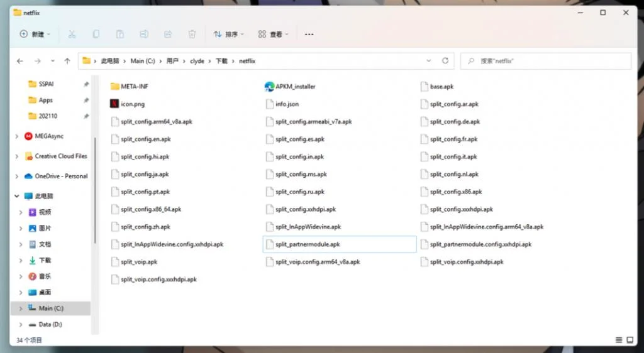Click 此电脑 in the address breadcrumb
Screen dimensions: 644x353
pos(110,61)
